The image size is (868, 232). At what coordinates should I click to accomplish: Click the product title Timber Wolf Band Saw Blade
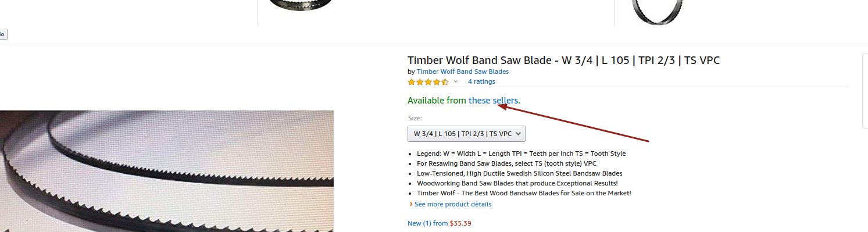click(x=564, y=60)
